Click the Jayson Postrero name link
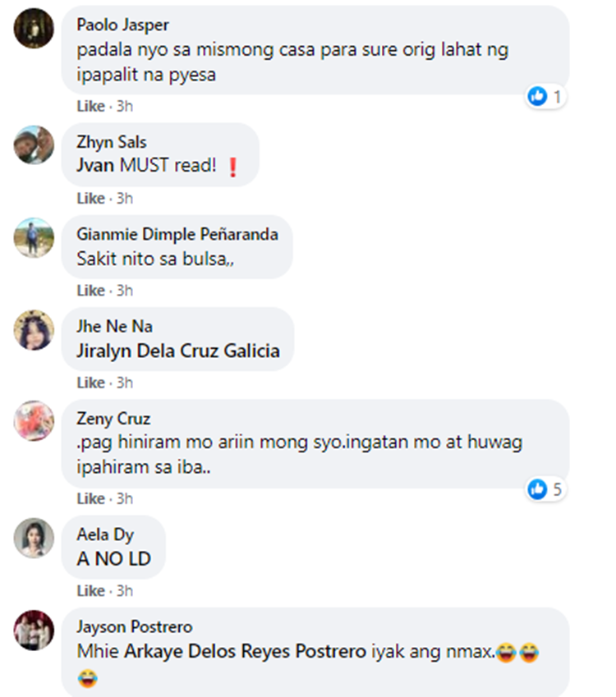 point(135,626)
